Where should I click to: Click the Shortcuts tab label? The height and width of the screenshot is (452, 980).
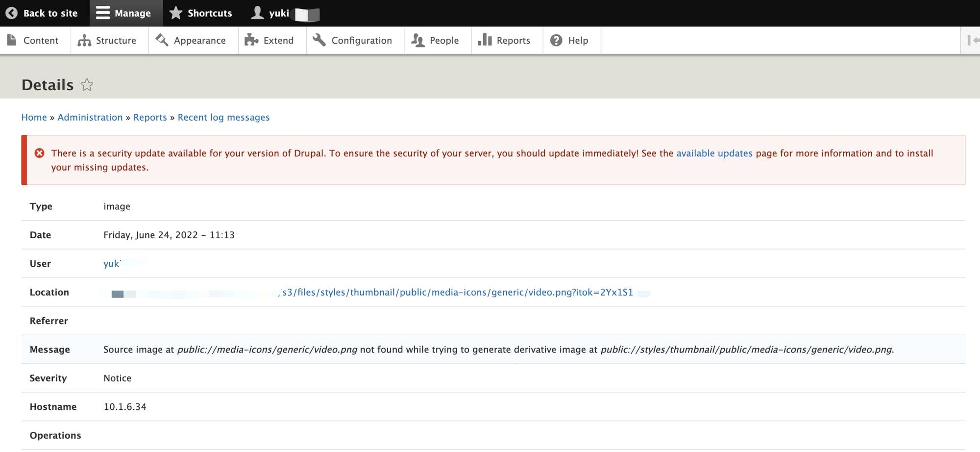click(x=210, y=13)
